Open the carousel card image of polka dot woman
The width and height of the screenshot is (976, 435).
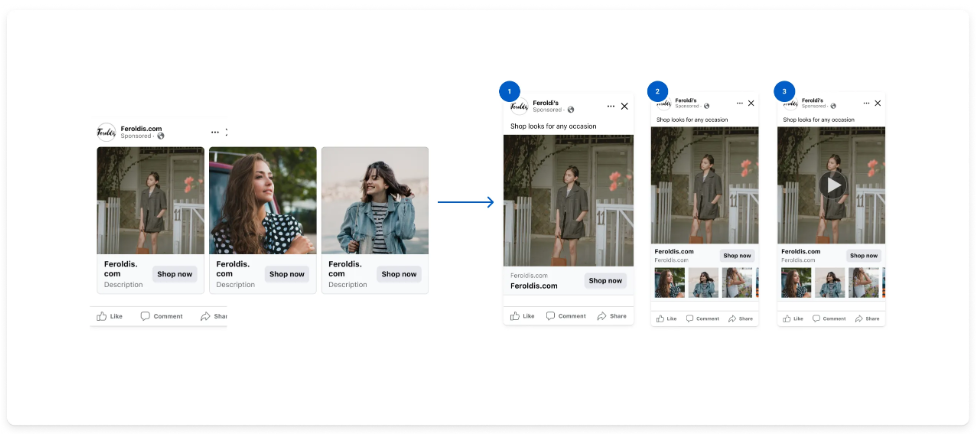263,200
